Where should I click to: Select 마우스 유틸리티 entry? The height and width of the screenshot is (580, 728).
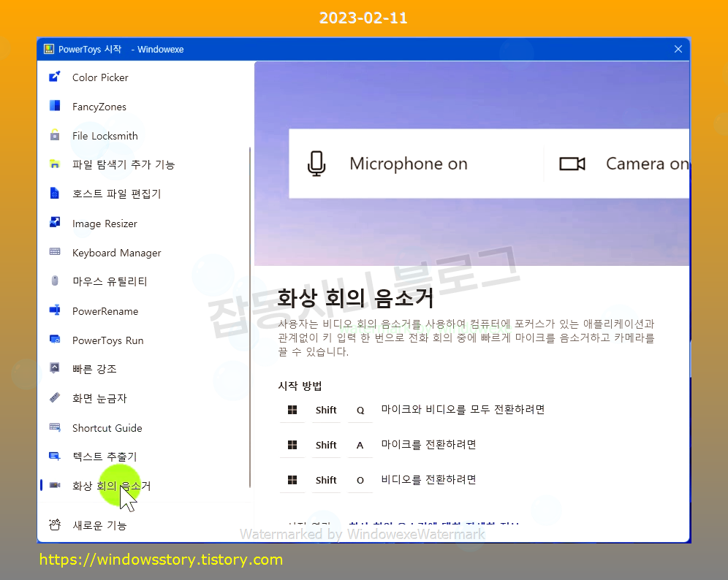click(x=144, y=281)
